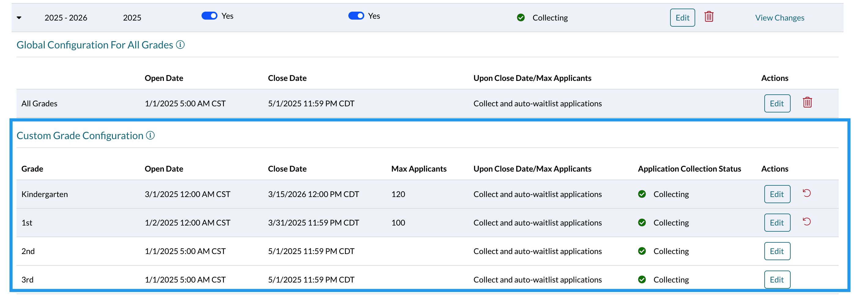Click the Custom Grade Configuration heading
868x296 pixels.
pyautogui.click(x=80, y=136)
